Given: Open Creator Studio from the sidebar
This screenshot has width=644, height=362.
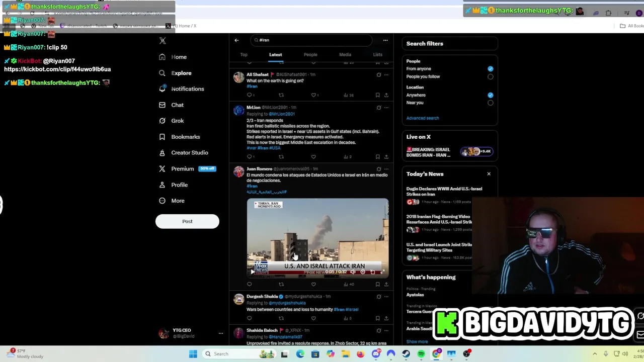Looking at the screenshot, I should pyautogui.click(x=183, y=153).
